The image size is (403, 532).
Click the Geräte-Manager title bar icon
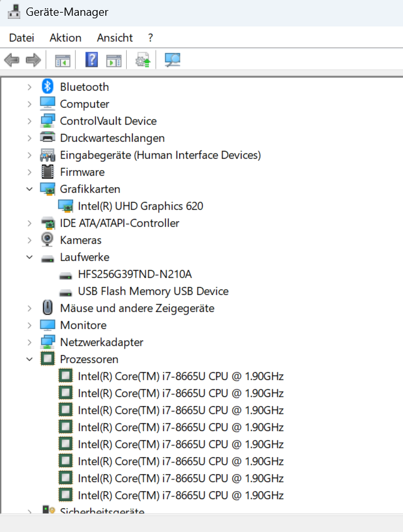tap(14, 12)
